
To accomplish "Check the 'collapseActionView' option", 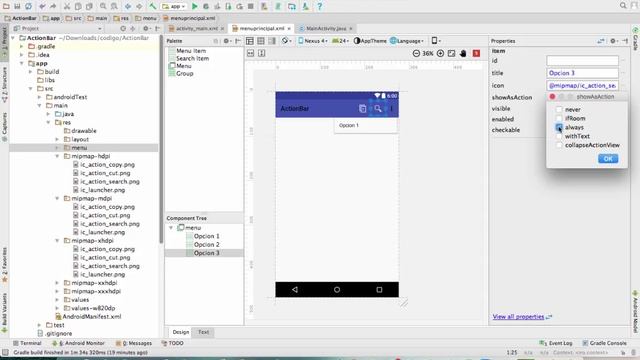I will coord(559,145).
